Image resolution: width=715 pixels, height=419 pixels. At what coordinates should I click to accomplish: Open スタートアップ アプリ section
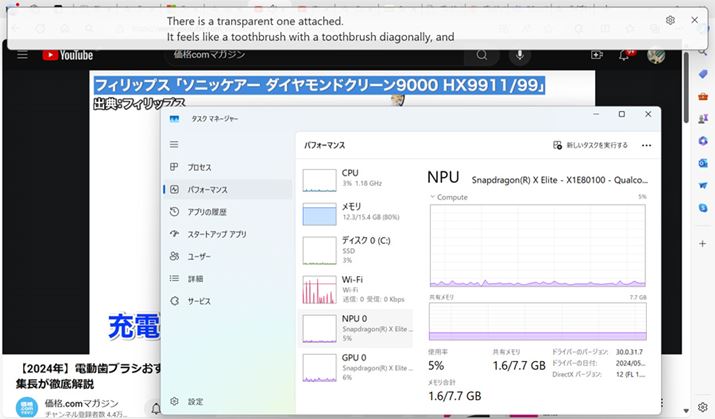point(216,234)
